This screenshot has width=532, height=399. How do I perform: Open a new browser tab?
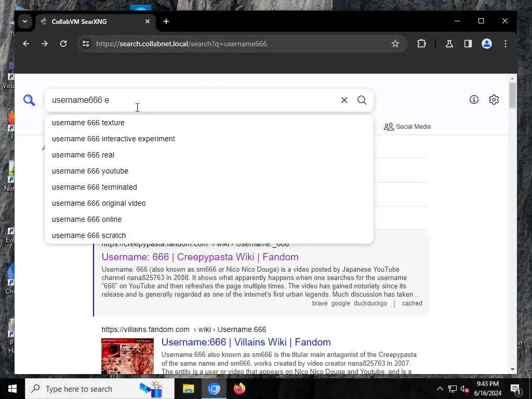(x=166, y=21)
